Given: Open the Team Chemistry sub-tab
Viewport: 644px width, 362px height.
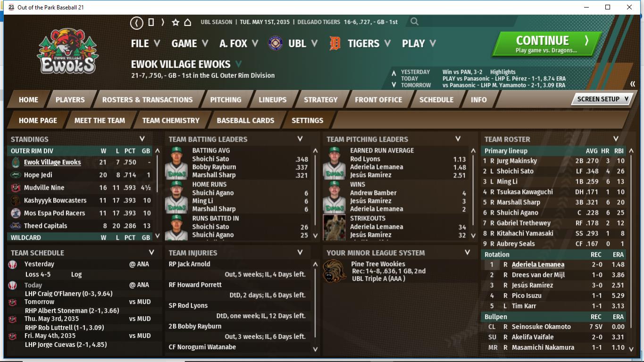Looking at the screenshot, I should (x=171, y=120).
